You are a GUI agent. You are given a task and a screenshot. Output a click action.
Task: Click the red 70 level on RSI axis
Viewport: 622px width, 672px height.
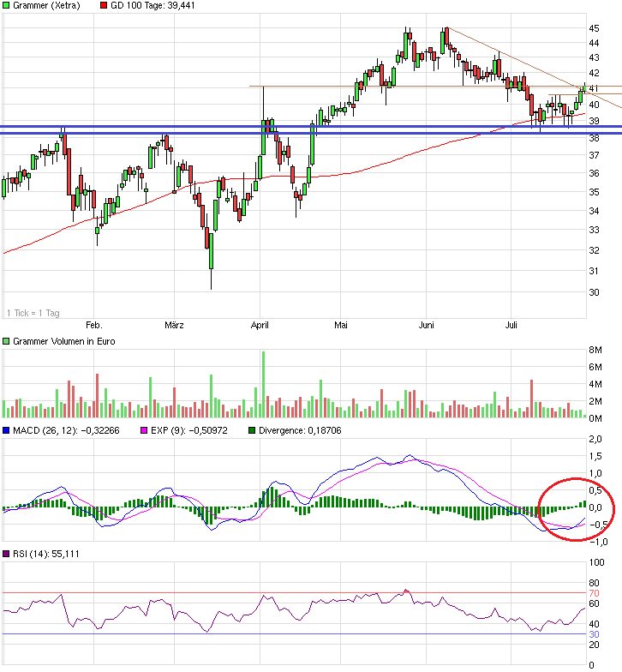coord(594,593)
